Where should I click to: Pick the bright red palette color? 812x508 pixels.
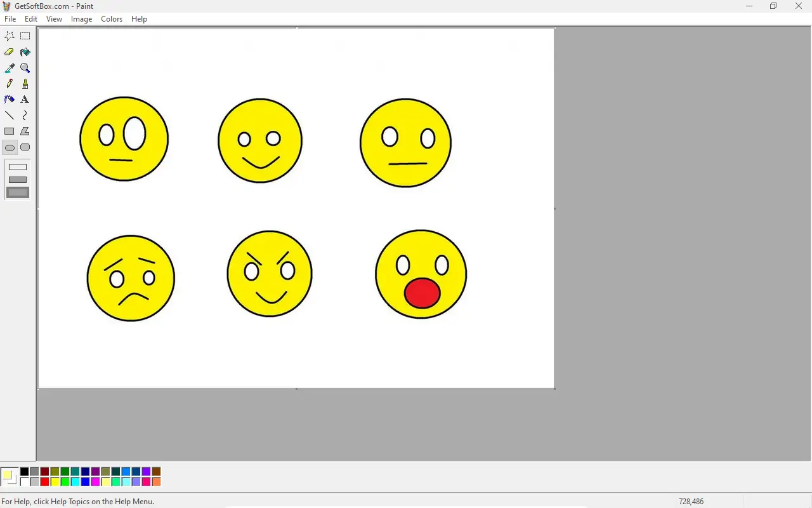(x=44, y=482)
